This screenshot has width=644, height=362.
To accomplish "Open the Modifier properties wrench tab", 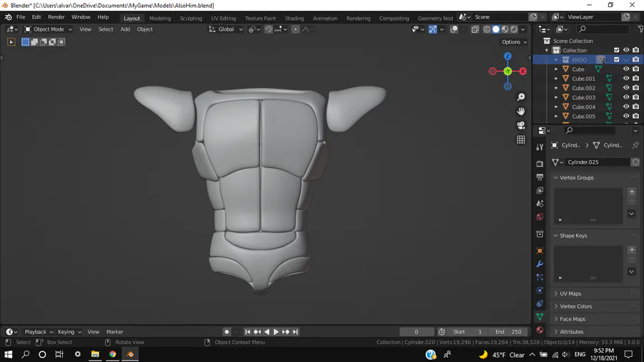I will coord(540,264).
